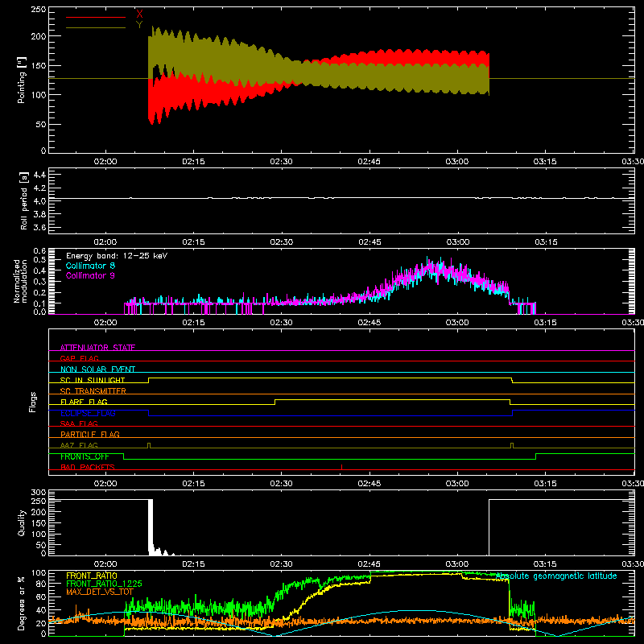Click the FLARE_FLAG rising edge near 02:29
This screenshot has width=644, height=644.
[275, 402]
